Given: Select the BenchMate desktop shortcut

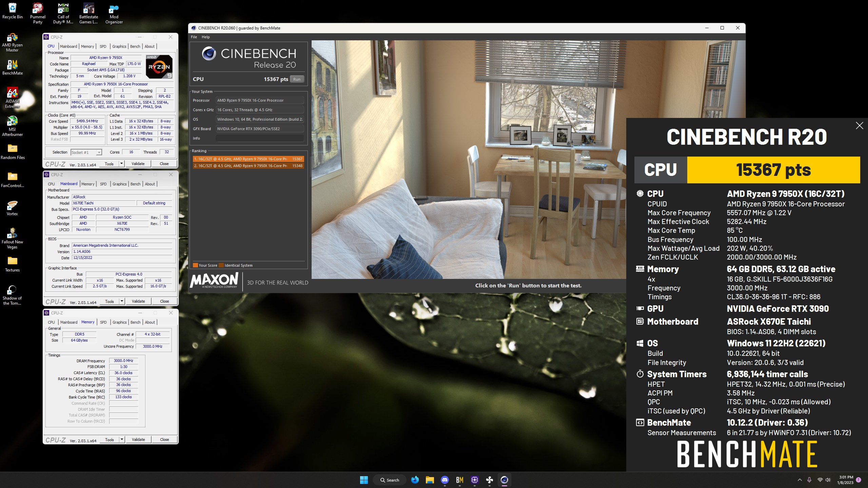Looking at the screenshot, I should (x=13, y=67).
